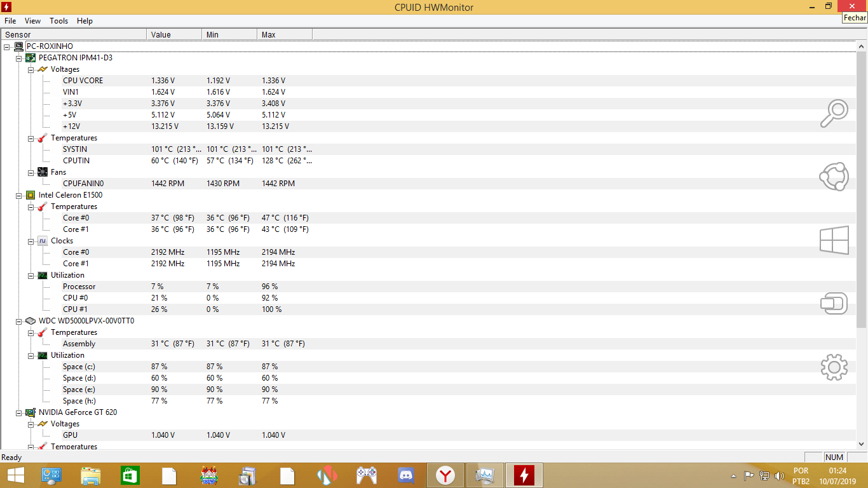
Task: Open the View menu
Action: [x=33, y=21]
